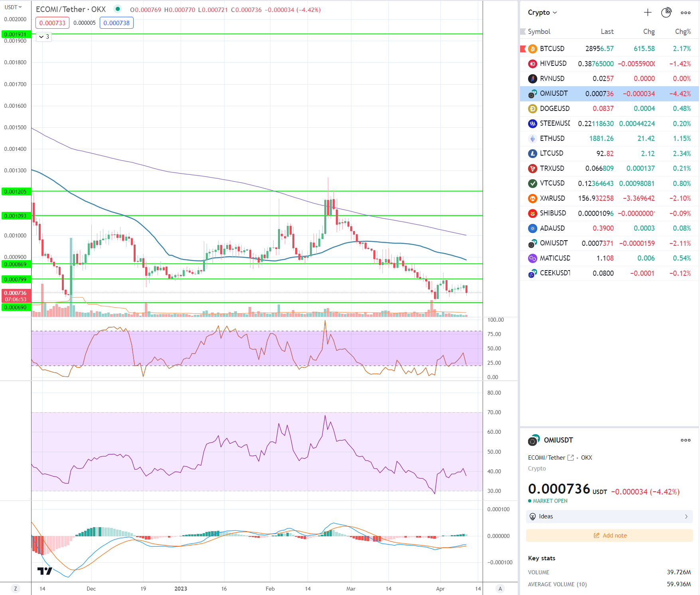Select STEEMUSD symbol in watchlist
The width and height of the screenshot is (700, 595).
pos(555,123)
